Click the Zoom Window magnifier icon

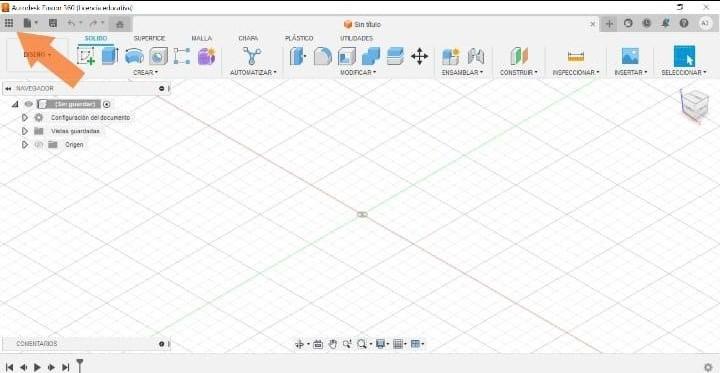[x=347, y=344]
